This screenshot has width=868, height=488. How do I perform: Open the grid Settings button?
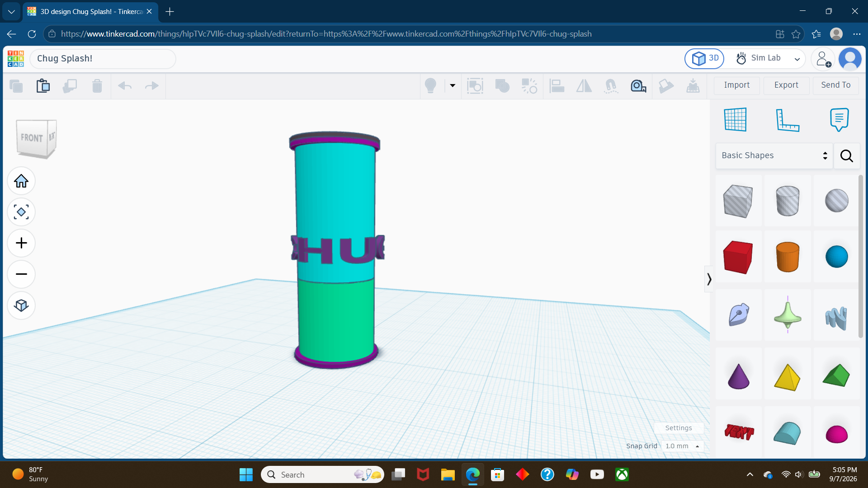click(x=679, y=428)
